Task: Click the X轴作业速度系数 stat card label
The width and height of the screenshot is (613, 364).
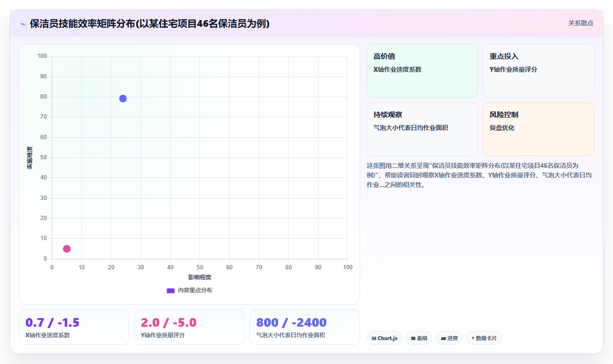Action: (47, 335)
